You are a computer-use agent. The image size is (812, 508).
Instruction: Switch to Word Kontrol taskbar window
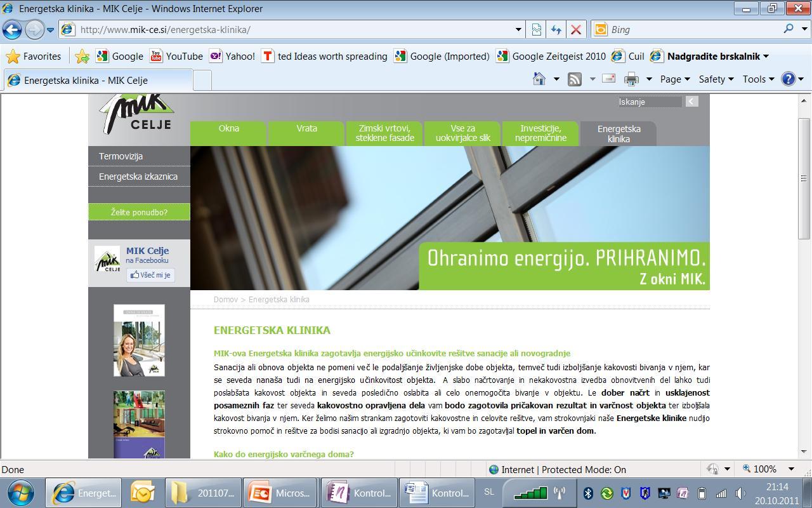click(436, 493)
